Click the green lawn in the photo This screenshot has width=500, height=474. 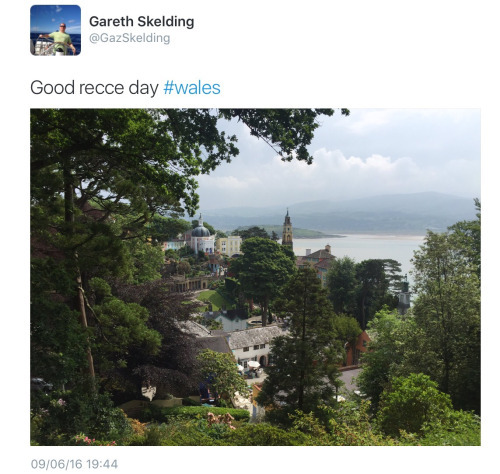(x=212, y=299)
